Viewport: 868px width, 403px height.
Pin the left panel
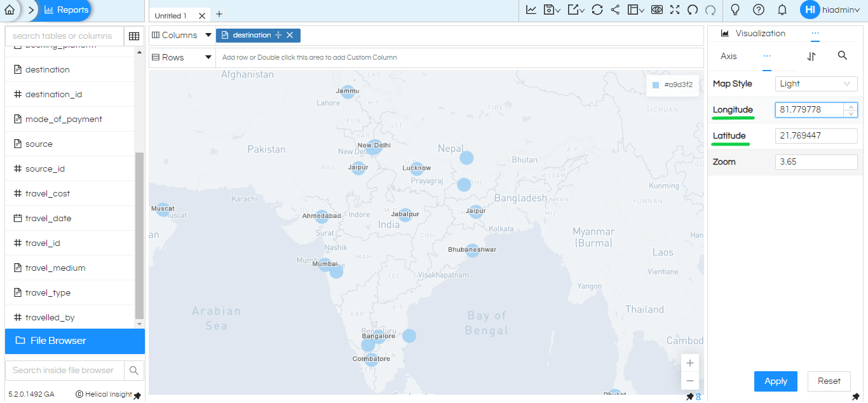(137, 395)
